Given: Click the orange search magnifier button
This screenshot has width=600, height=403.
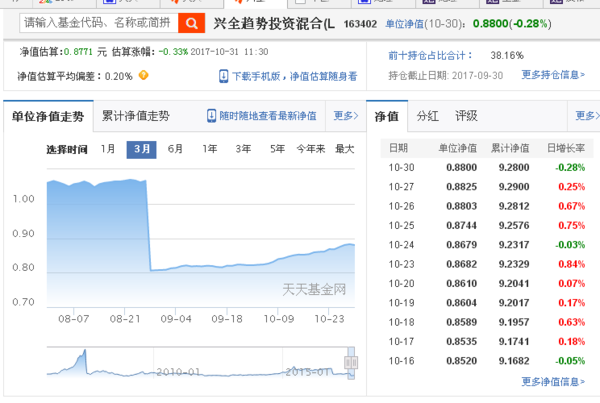Looking at the screenshot, I should (x=191, y=23).
